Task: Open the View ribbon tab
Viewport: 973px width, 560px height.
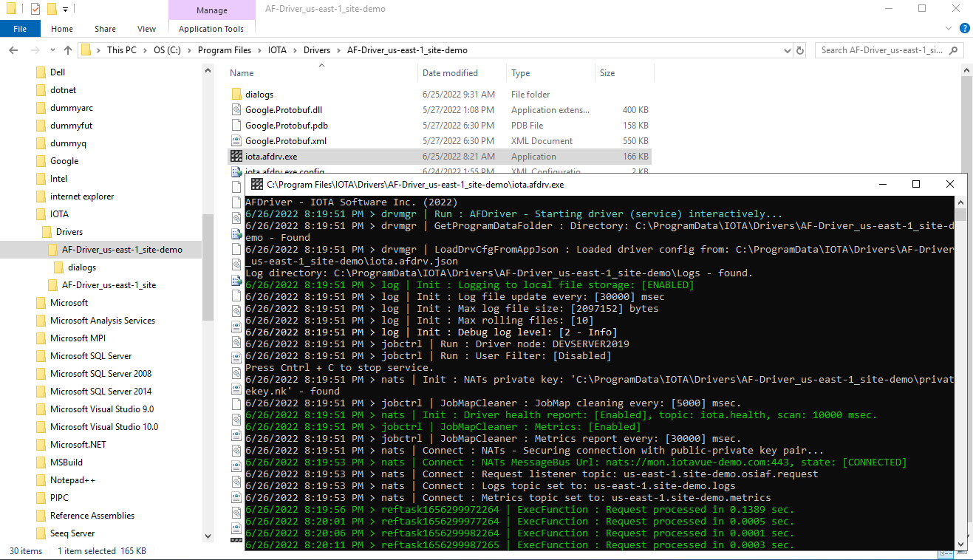Action: pos(147,29)
